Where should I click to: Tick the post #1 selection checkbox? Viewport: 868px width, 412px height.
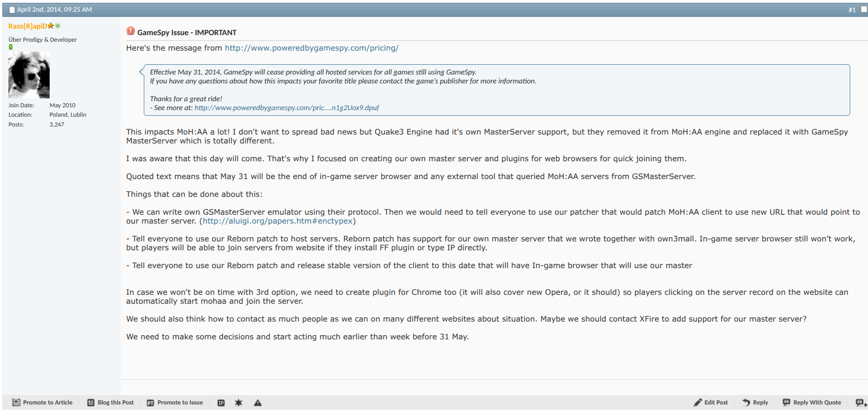[x=864, y=9]
